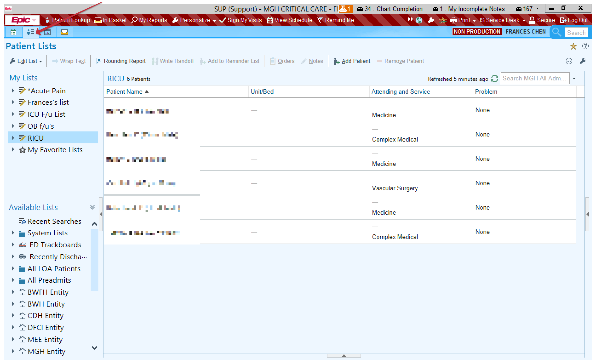Viewport: 596px width, 364px height.
Task: Sort by Patient Name column header
Action: [x=124, y=92]
